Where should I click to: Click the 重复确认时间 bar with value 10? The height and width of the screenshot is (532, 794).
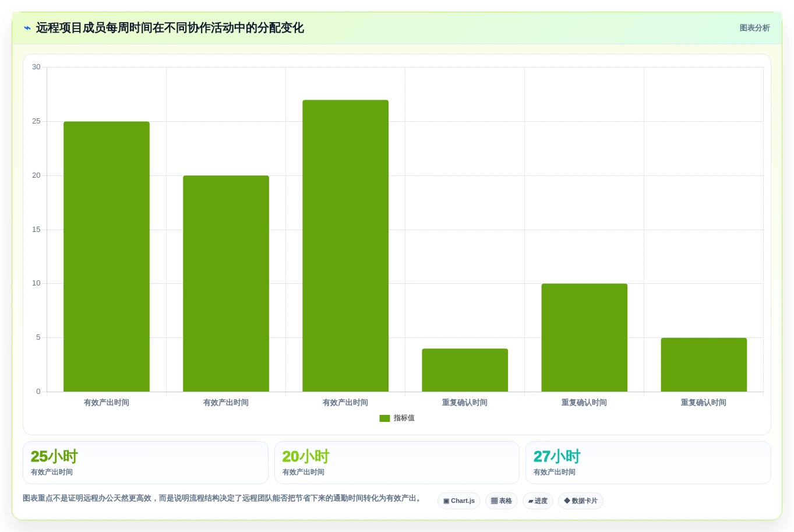584,337
